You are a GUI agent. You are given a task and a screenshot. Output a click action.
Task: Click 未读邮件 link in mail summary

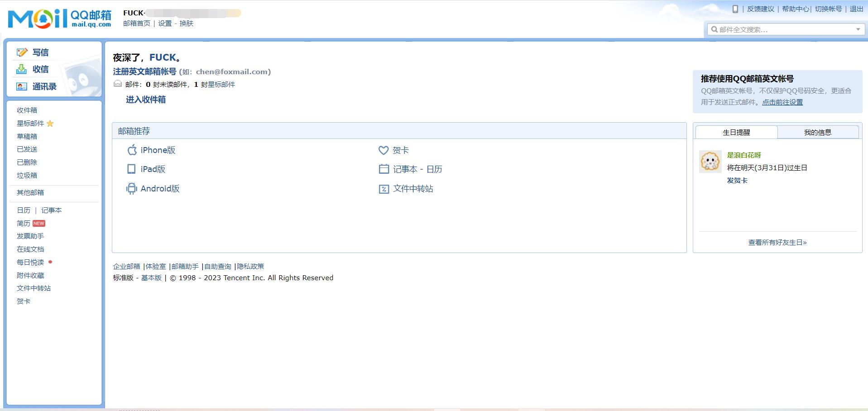click(x=173, y=84)
